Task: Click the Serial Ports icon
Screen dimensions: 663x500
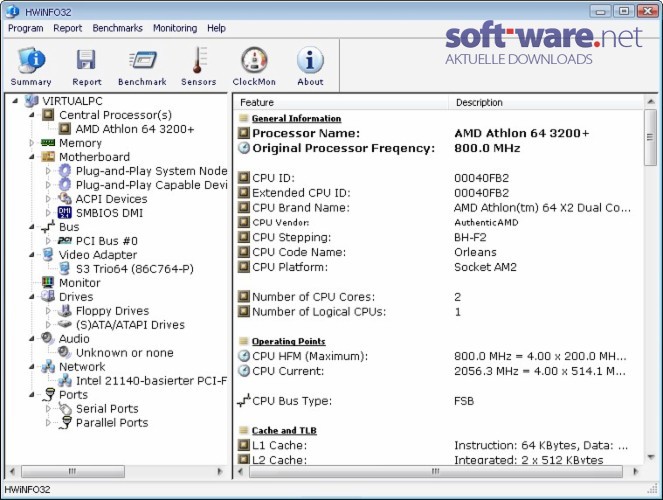Action: click(x=65, y=409)
